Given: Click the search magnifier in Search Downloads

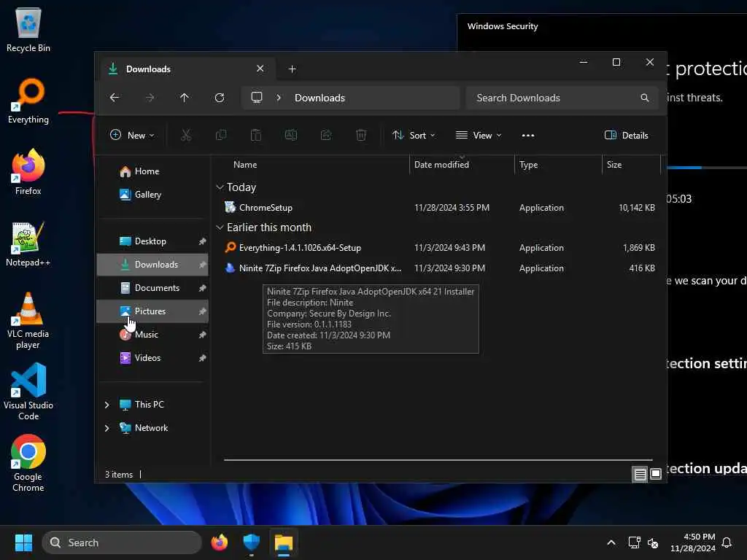Looking at the screenshot, I should 645,98.
